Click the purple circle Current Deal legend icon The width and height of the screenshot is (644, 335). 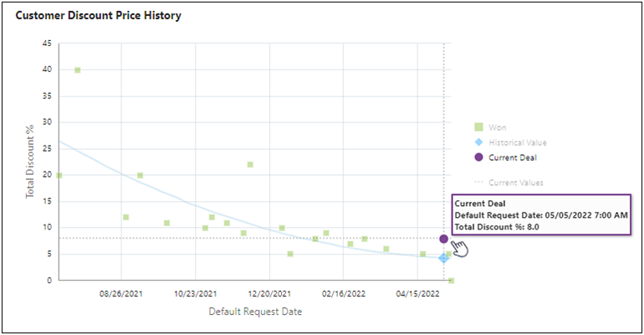tap(478, 157)
